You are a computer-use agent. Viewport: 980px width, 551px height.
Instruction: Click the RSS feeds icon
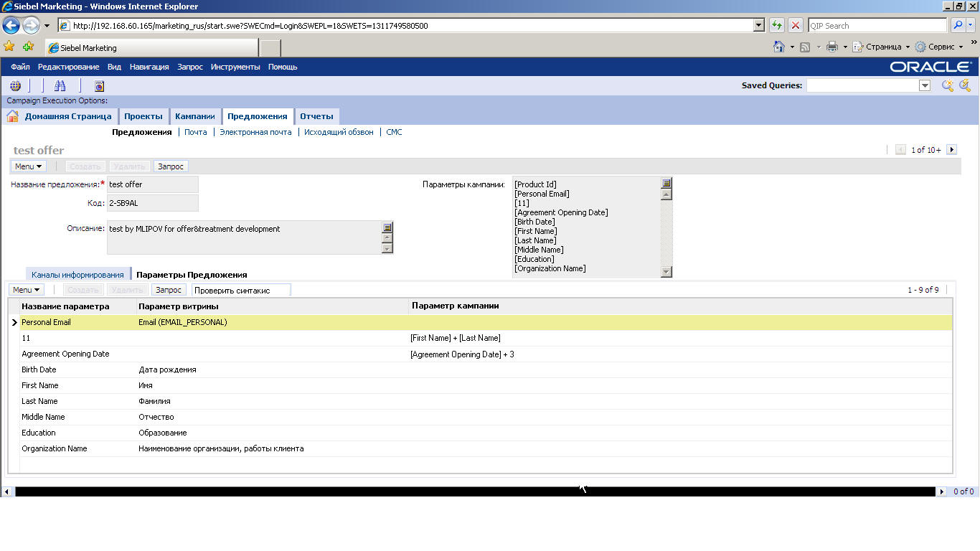[x=805, y=47]
